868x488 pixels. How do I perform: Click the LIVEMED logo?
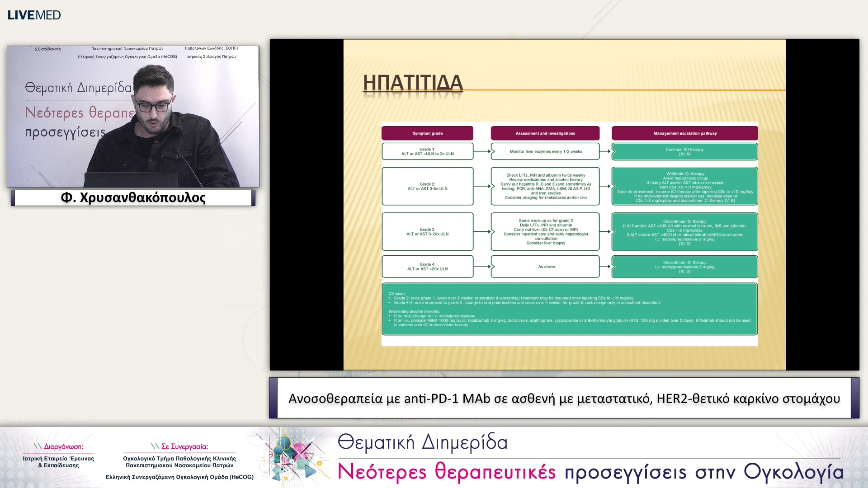(34, 15)
